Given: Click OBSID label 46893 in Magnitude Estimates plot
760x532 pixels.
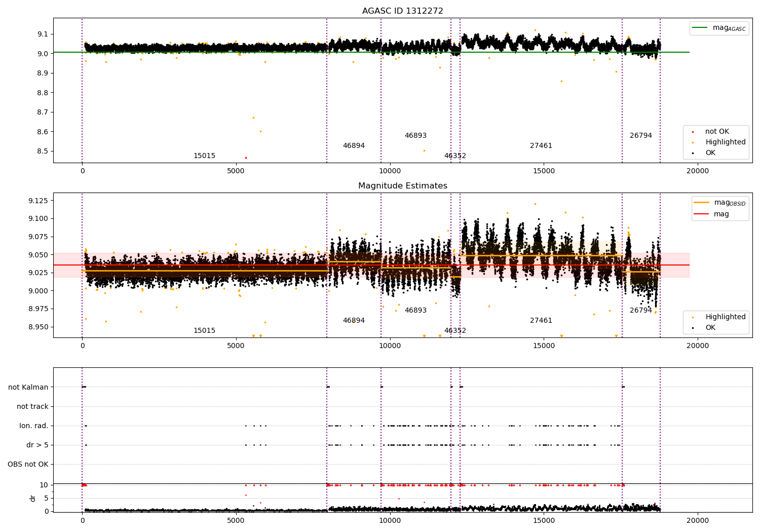Looking at the screenshot, I should [x=415, y=311].
